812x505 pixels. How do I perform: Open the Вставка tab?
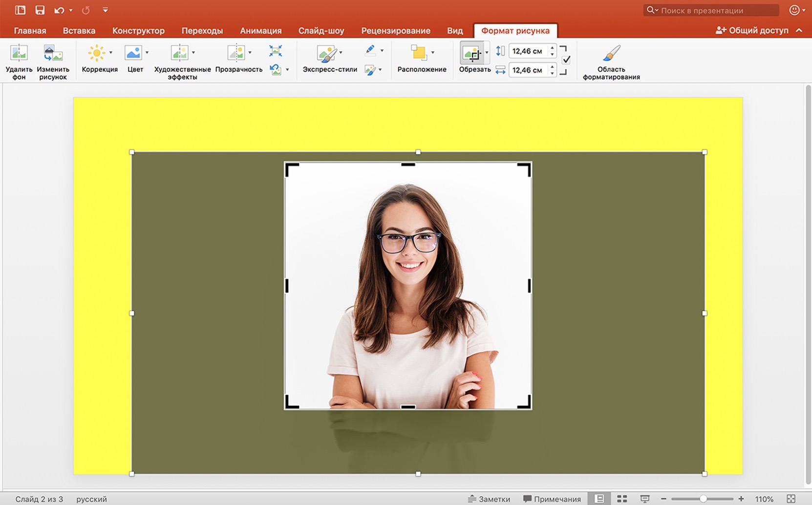point(79,30)
